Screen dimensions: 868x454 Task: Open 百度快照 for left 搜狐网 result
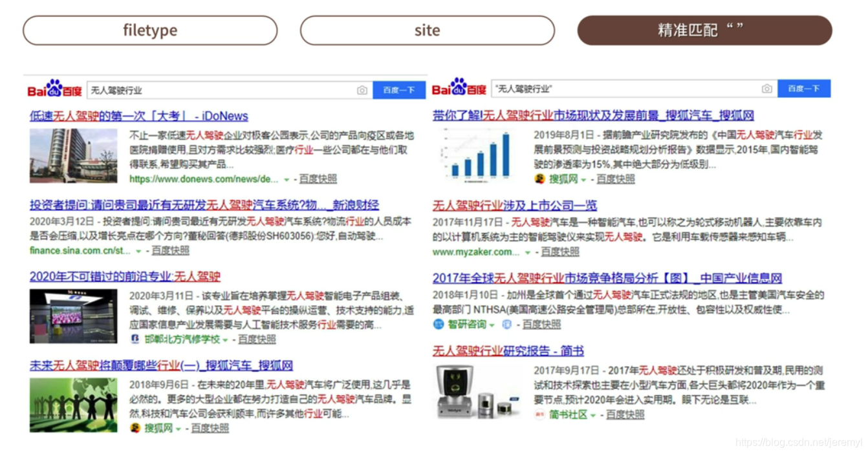click(210, 428)
